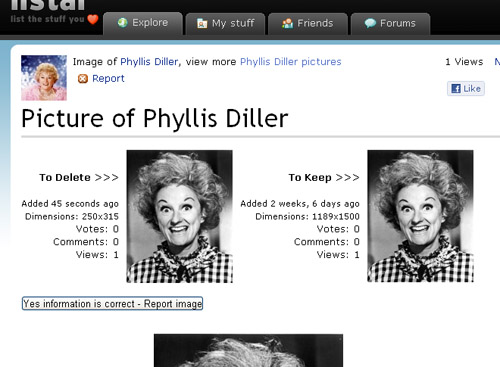Select the To Delete image thumbnail
The width and height of the screenshot is (500, 367).
(x=179, y=216)
